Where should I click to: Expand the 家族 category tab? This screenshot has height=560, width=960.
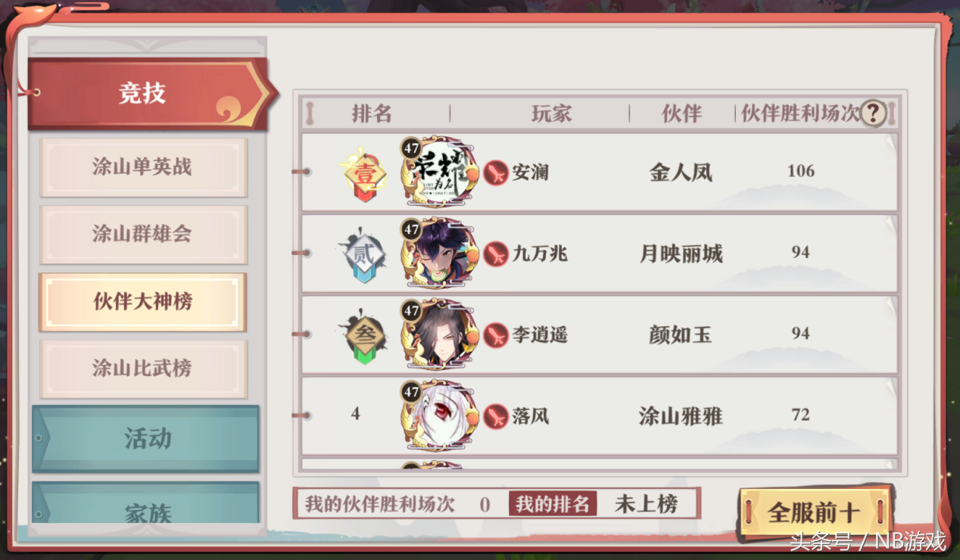point(145,503)
